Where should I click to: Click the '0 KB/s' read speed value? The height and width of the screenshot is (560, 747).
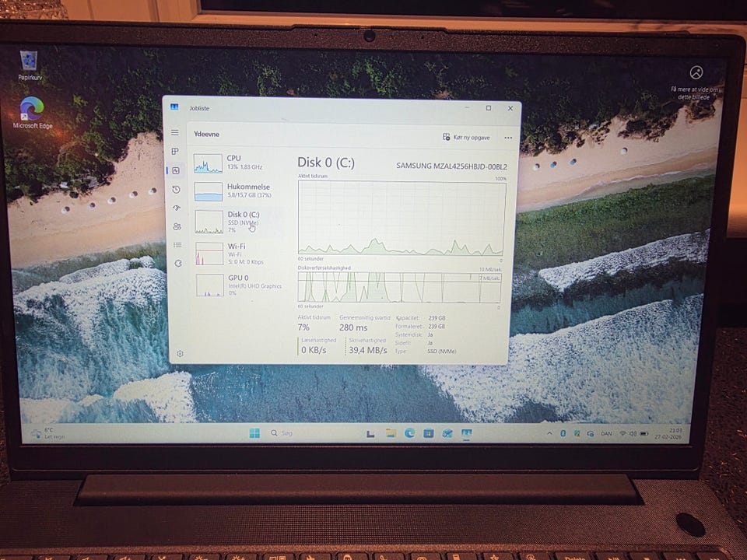pyautogui.click(x=314, y=350)
